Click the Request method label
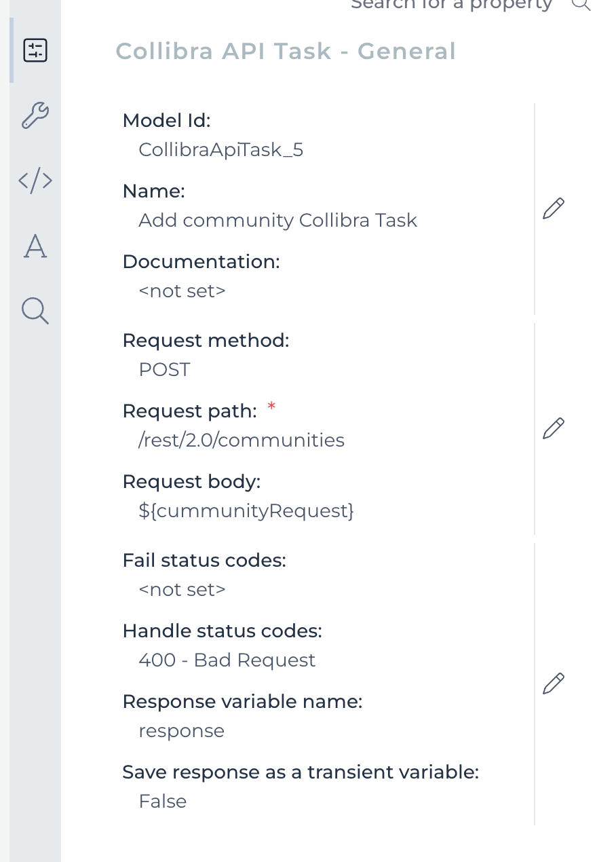This screenshot has width=616, height=862. (x=206, y=341)
